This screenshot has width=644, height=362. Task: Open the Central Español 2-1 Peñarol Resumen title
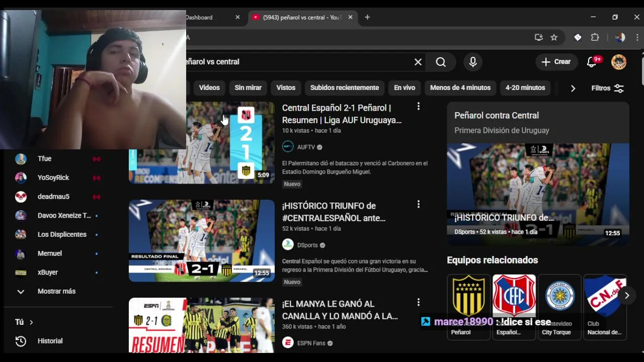[342, 114]
